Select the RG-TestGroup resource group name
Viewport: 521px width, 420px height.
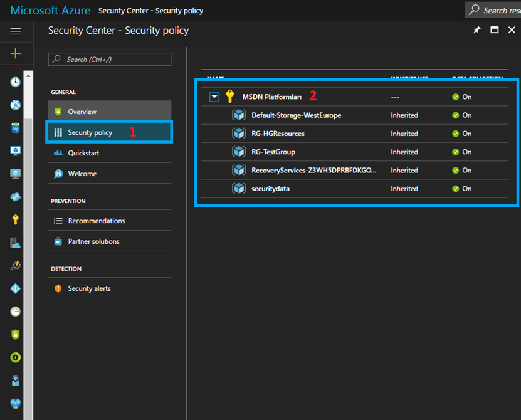(x=273, y=152)
